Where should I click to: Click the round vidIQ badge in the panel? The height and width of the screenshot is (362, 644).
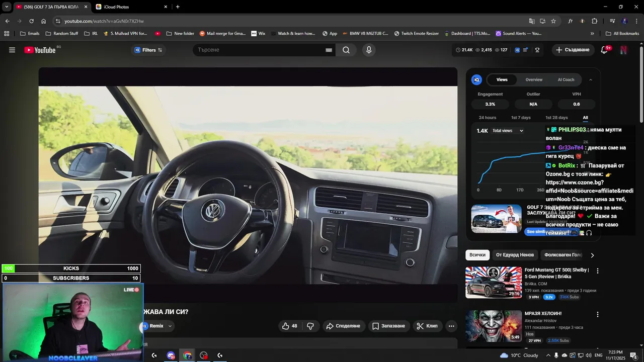(476, 79)
